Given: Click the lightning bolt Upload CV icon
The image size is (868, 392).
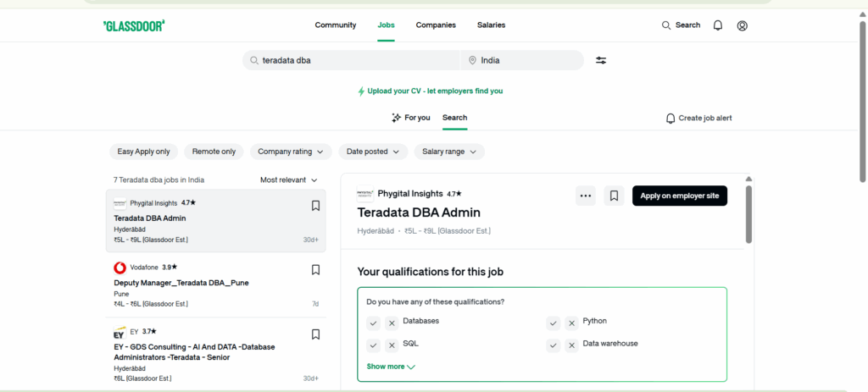Looking at the screenshot, I should [x=361, y=91].
